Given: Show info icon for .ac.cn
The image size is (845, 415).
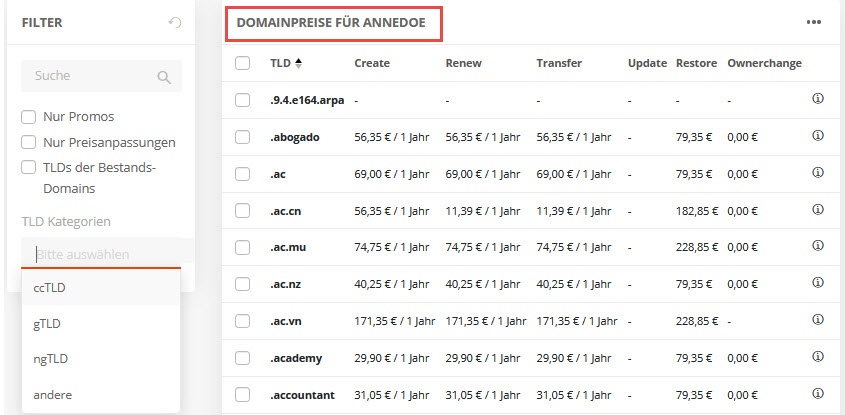Looking at the screenshot, I should (x=818, y=209).
